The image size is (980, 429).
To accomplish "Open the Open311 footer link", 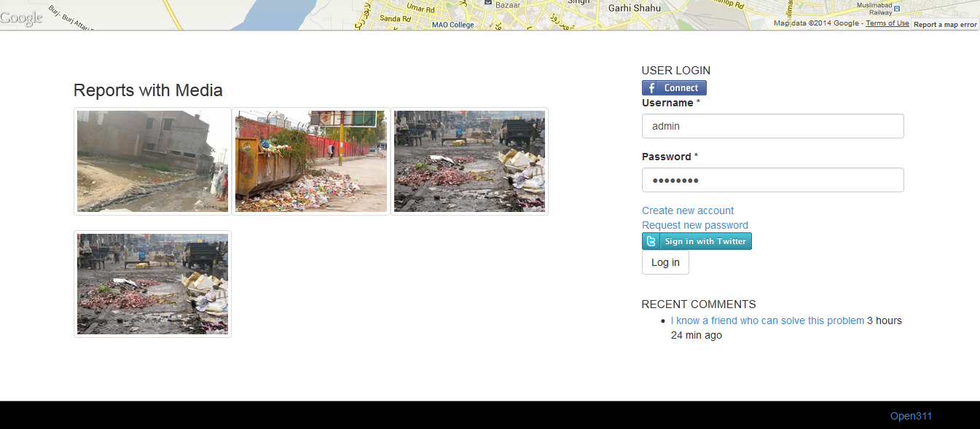I will [x=911, y=416].
